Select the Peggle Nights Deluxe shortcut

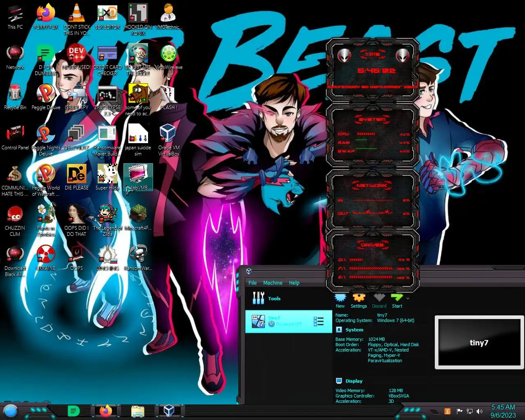coord(46,141)
